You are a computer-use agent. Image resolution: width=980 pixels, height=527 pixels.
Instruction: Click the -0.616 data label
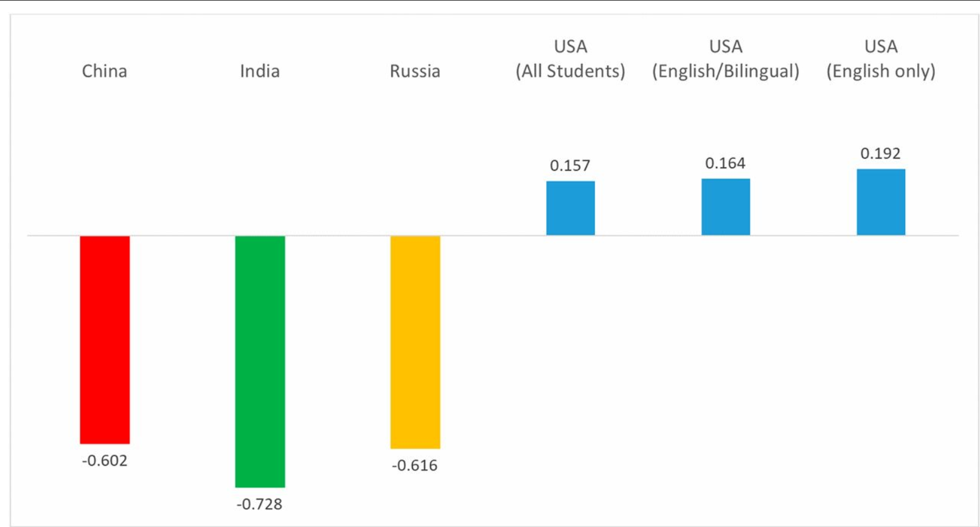coord(415,466)
